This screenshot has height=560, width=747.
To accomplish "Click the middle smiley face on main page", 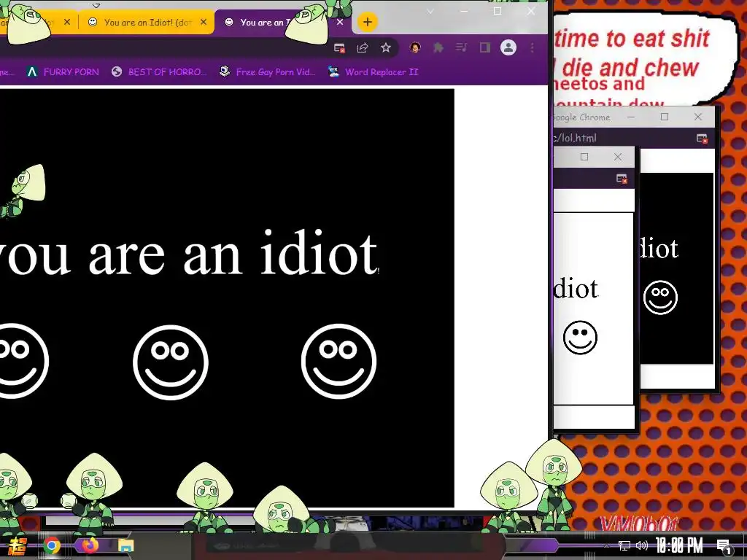I will 171,362.
